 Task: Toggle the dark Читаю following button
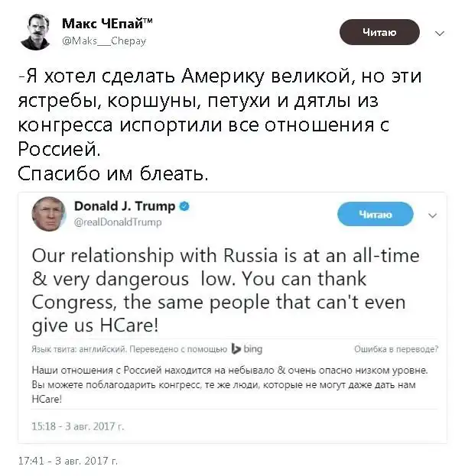[x=379, y=32]
